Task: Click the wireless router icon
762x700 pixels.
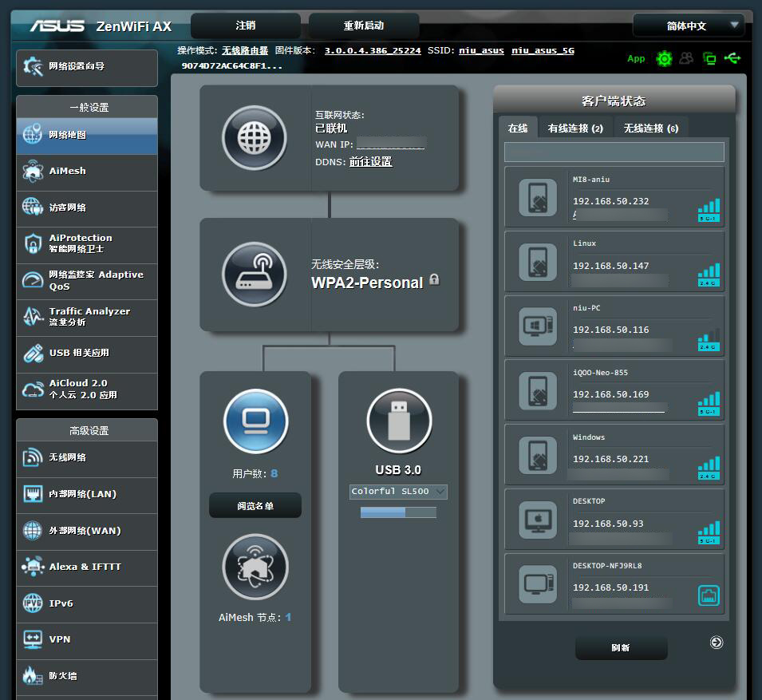Action: [255, 275]
